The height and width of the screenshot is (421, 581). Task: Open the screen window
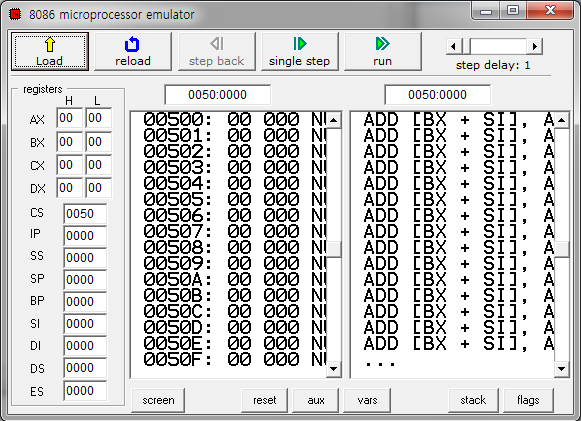[158, 400]
